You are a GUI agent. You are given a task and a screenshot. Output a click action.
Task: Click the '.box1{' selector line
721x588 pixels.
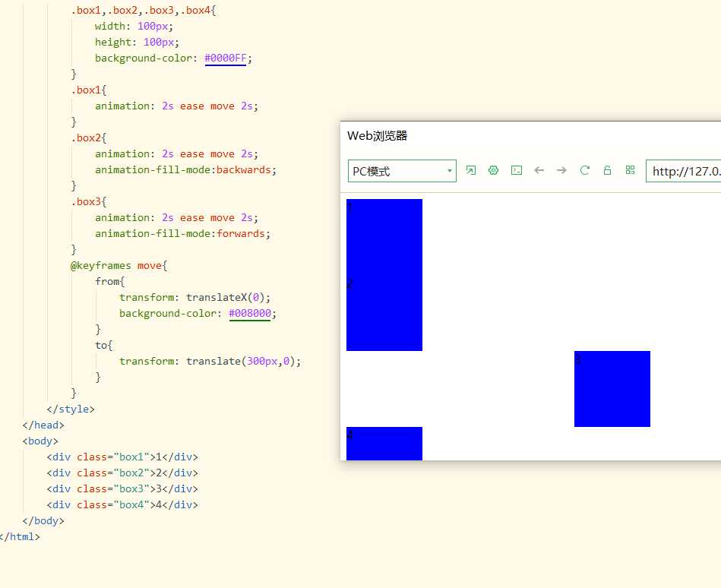point(89,90)
